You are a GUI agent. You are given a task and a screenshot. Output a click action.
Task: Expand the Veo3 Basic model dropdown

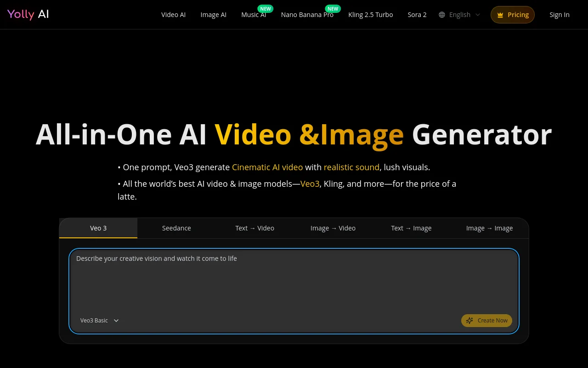click(x=99, y=321)
